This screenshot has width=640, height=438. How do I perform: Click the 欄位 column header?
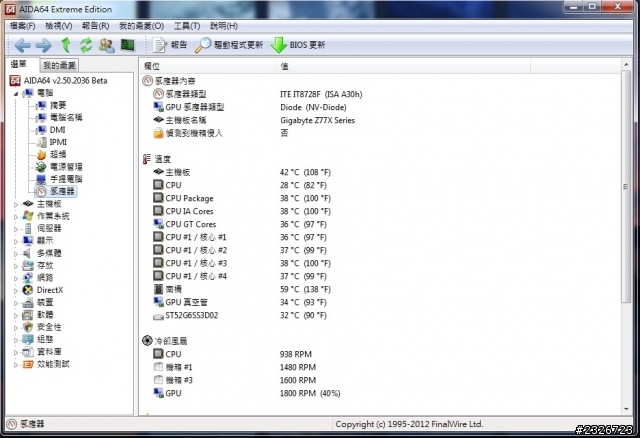(x=209, y=66)
